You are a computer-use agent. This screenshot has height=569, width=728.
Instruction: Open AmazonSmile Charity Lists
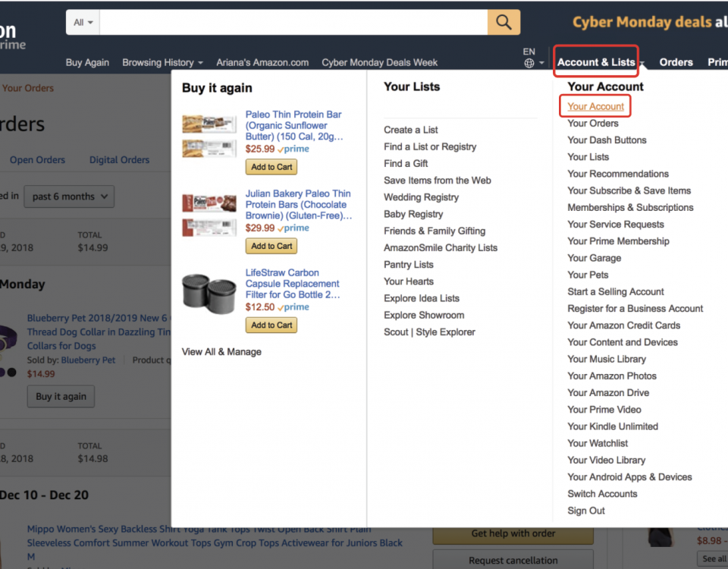tap(441, 247)
